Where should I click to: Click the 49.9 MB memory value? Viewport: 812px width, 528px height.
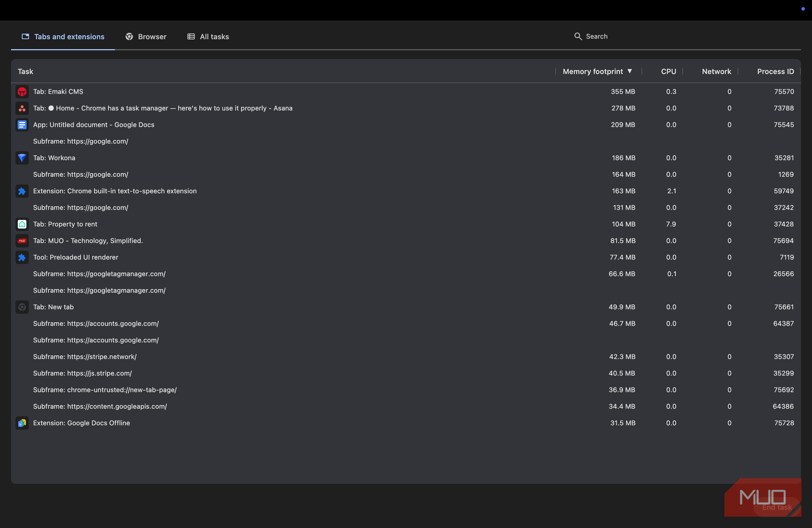[622, 307]
